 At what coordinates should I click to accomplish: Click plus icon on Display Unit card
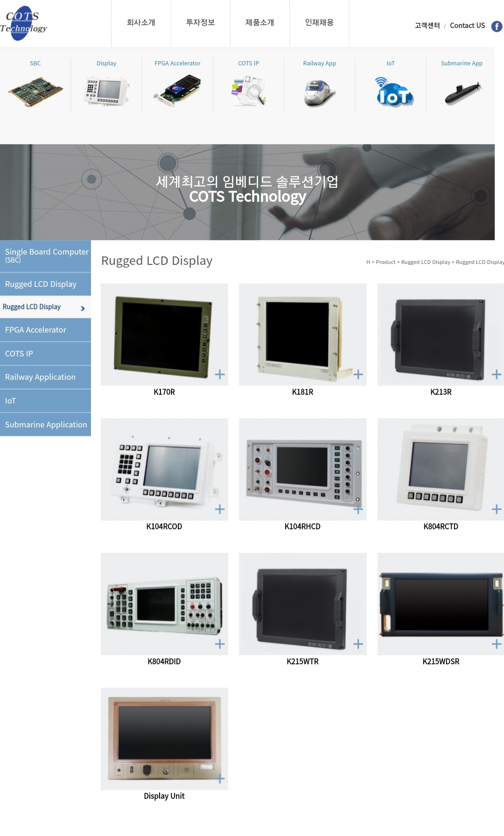pos(220,779)
